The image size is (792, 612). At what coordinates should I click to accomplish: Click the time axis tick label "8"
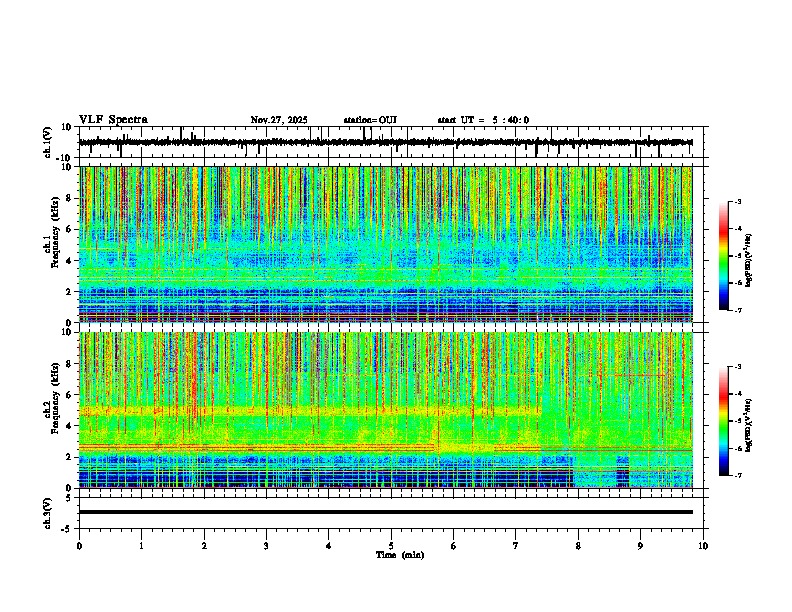coord(578,546)
